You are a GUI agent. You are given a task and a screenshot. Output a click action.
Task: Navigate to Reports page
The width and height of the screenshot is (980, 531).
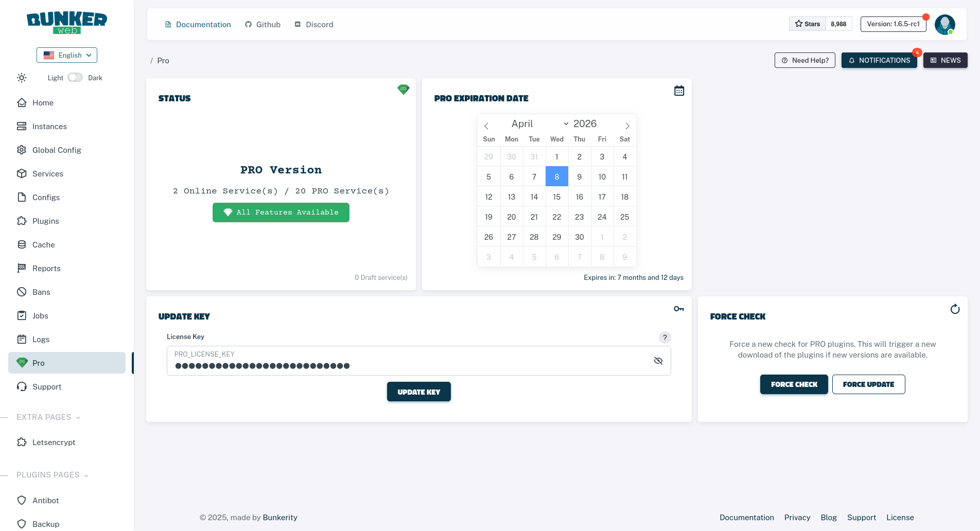pos(46,269)
